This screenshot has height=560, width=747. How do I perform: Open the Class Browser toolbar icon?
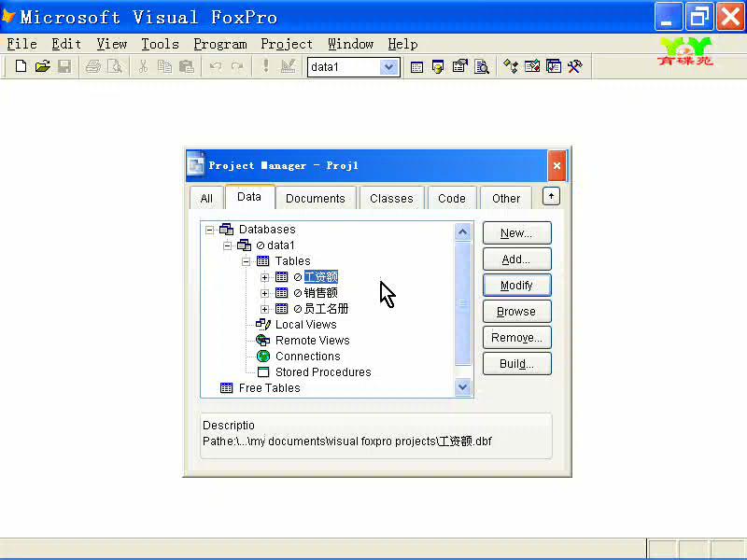tap(511, 66)
